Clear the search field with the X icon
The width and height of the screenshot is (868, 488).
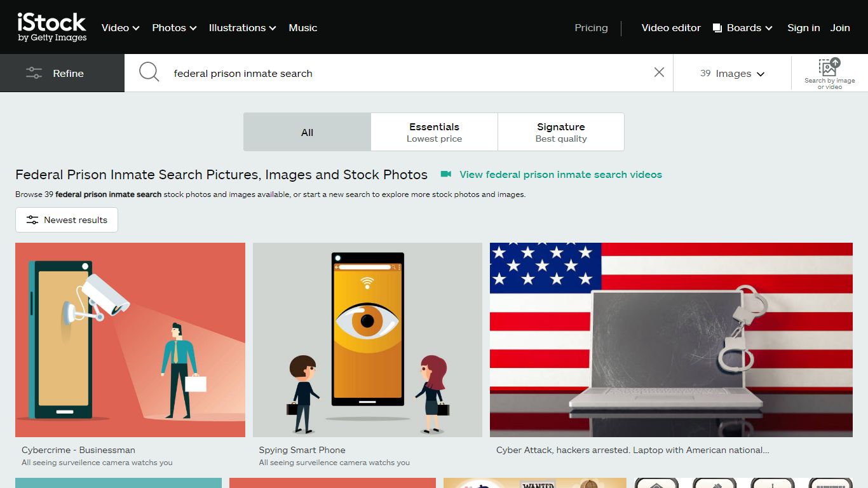pyautogui.click(x=659, y=72)
